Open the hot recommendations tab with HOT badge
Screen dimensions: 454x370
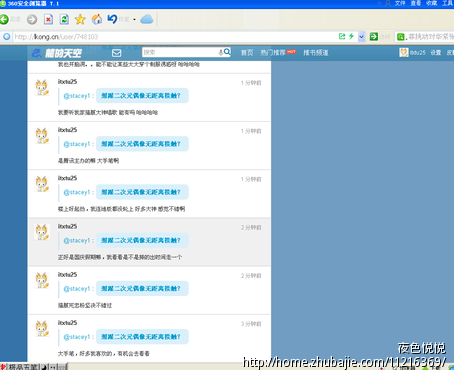coord(278,52)
